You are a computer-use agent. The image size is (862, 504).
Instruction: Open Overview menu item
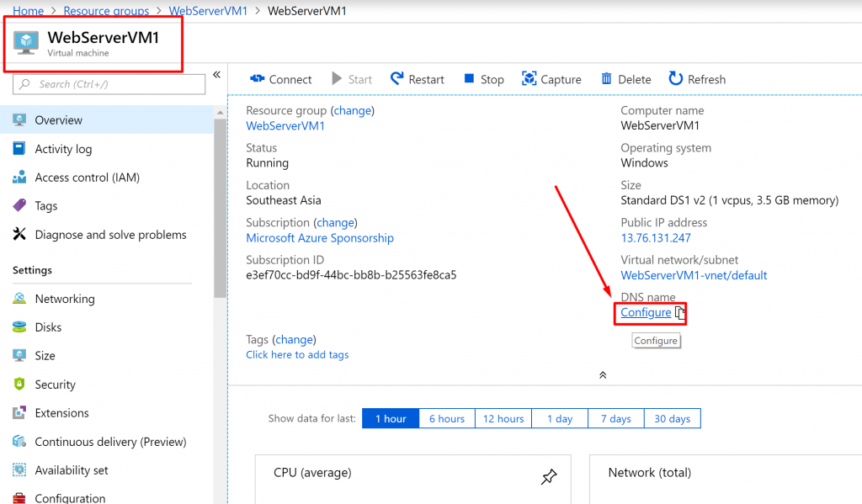coord(107,119)
